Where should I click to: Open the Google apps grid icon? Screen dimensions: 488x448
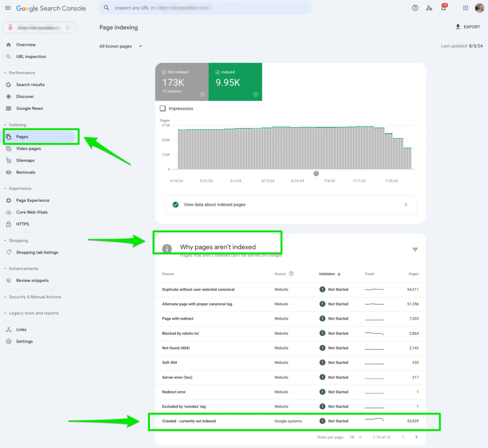tap(466, 8)
